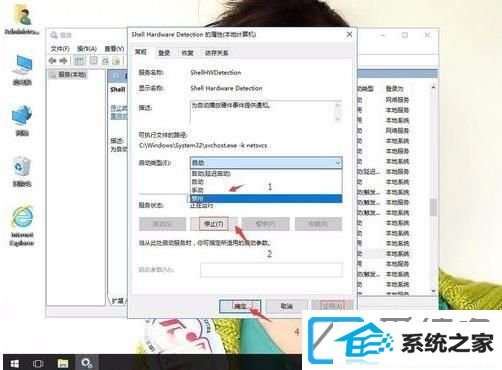The image size is (502, 370).
Task: Select the Network desktop icon
Action: coord(22,121)
